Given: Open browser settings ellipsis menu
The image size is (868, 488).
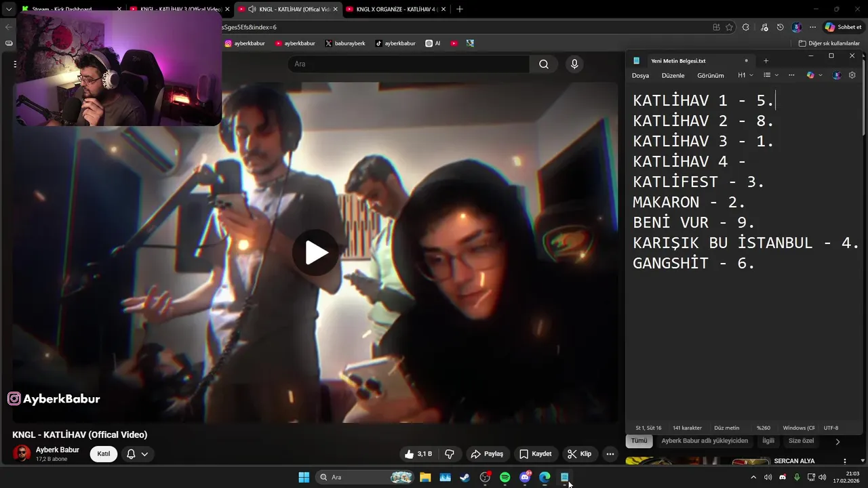Looking at the screenshot, I should [x=812, y=27].
